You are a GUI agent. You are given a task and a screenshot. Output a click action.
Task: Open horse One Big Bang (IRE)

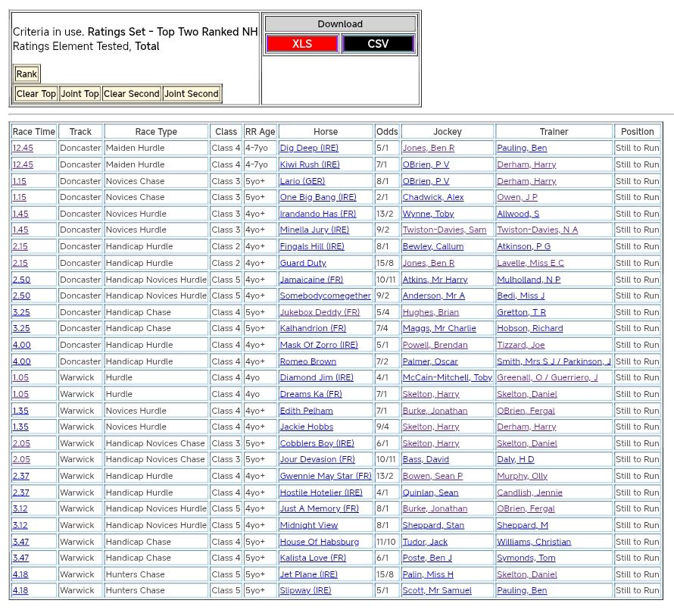(317, 198)
